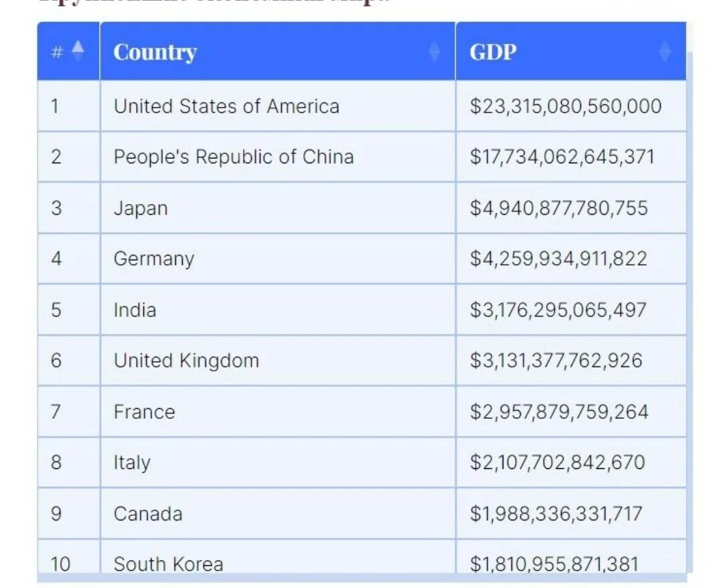This screenshot has height=588, width=723.
Task: Select Italy in the country column
Action: coord(132,463)
